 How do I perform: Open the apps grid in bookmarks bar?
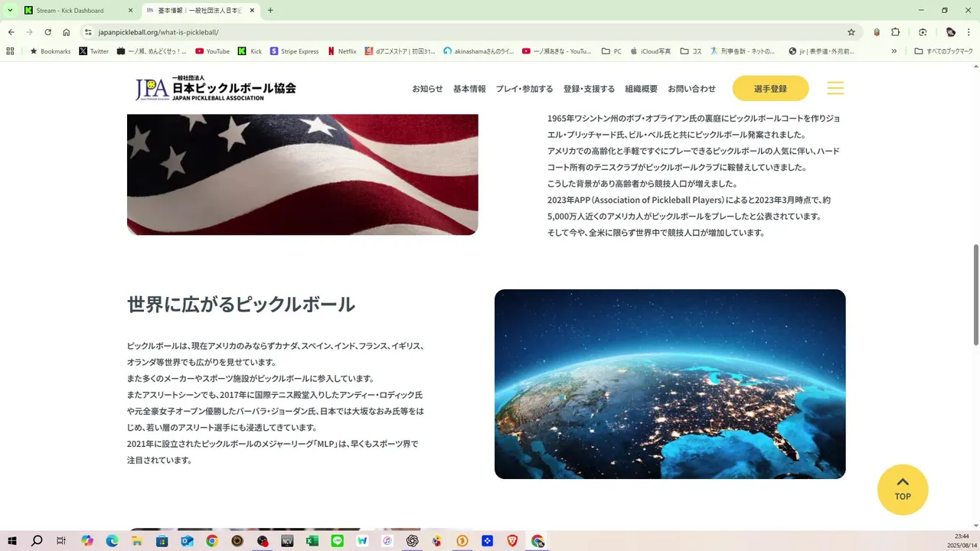coord(10,51)
